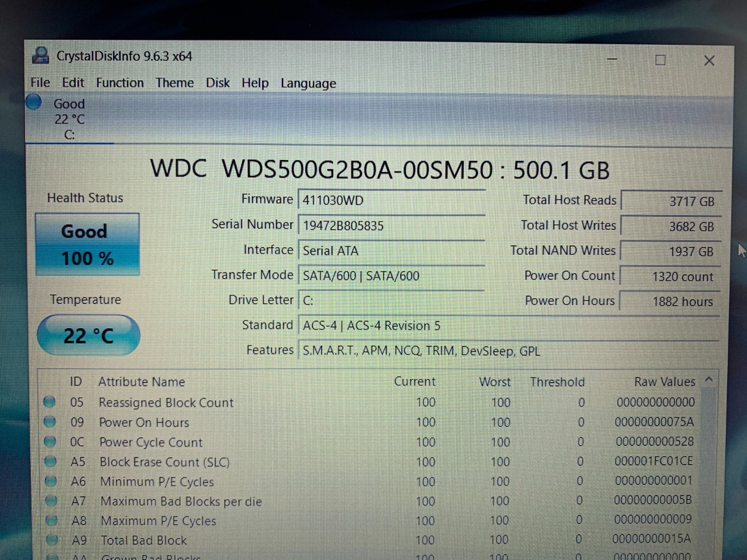Click raw value 00000000075A
The height and width of the screenshot is (560, 747).
pos(654,422)
